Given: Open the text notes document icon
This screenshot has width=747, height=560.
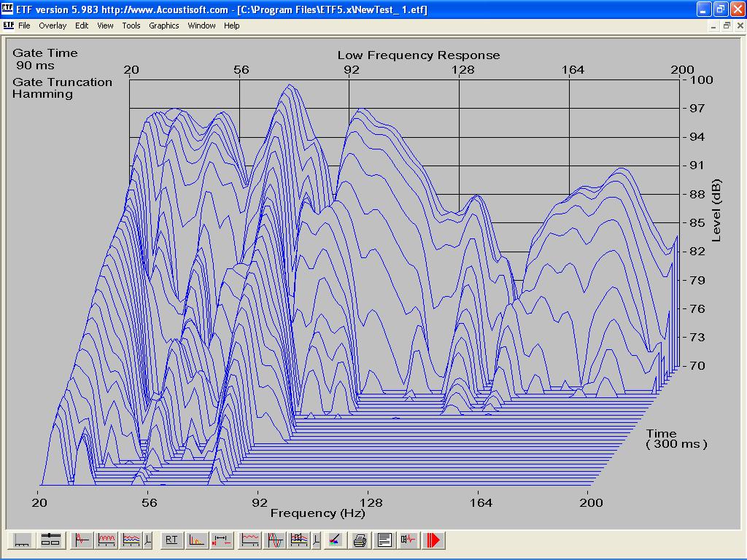Looking at the screenshot, I should (384, 540).
